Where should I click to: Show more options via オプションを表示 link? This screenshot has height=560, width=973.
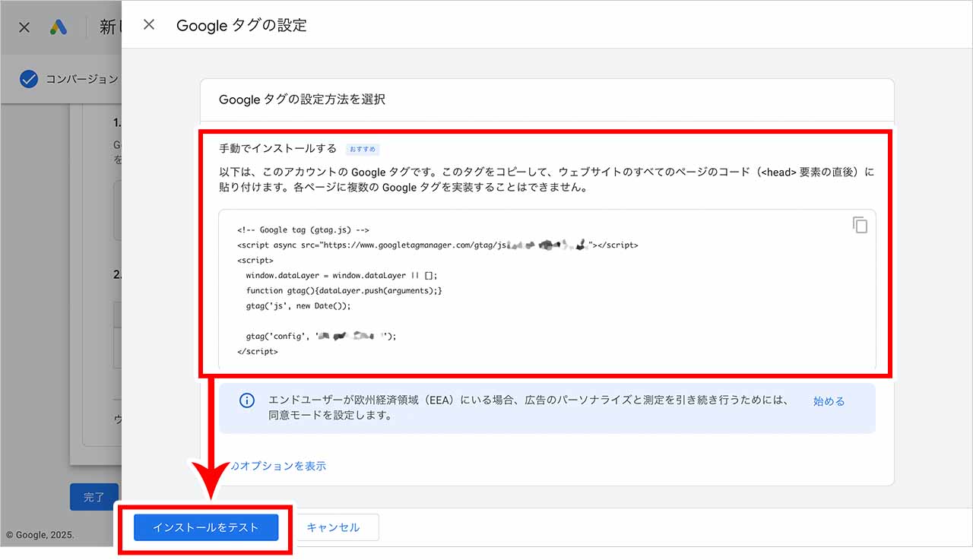[x=277, y=466]
